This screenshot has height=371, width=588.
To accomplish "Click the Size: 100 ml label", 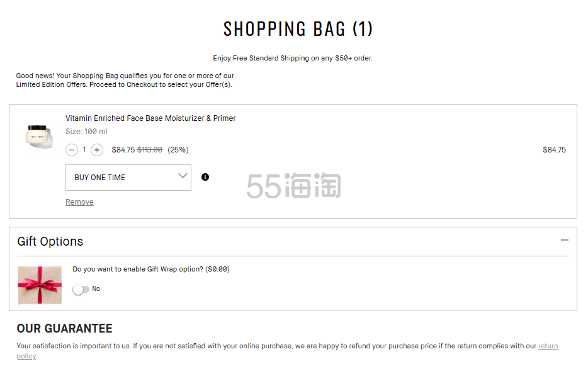I will (x=86, y=132).
